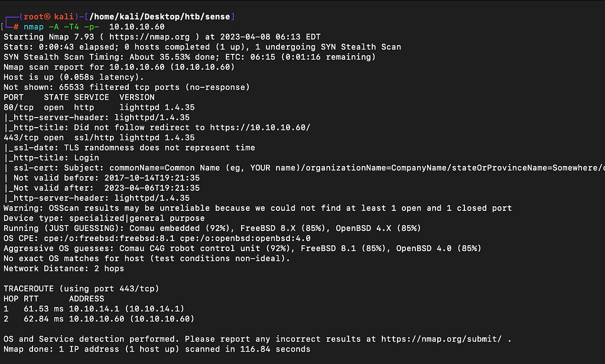This screenshot has height=364, width=605.
Task: Click the http-title: Login line
Action: (51, 158)
